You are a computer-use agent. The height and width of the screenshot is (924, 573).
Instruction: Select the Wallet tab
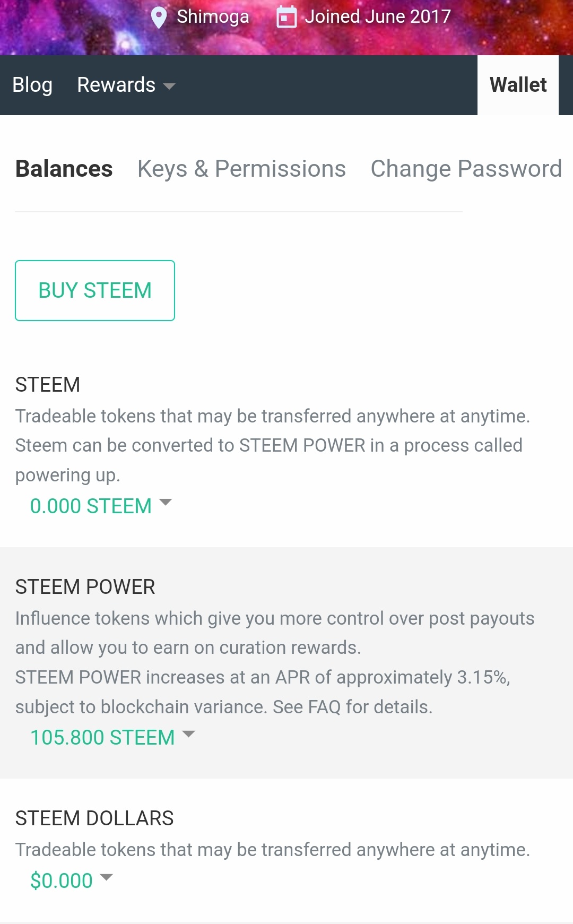tap(518, 85)
